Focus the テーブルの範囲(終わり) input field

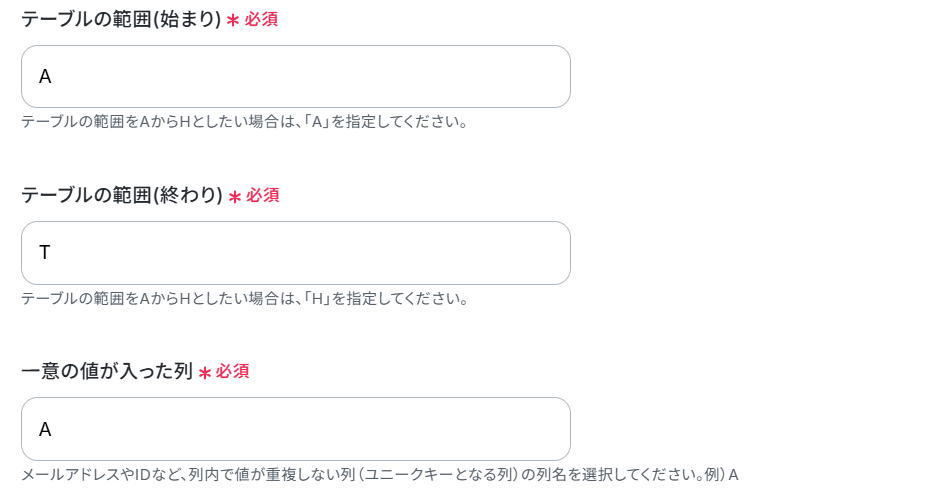click(x=296, y=253)
